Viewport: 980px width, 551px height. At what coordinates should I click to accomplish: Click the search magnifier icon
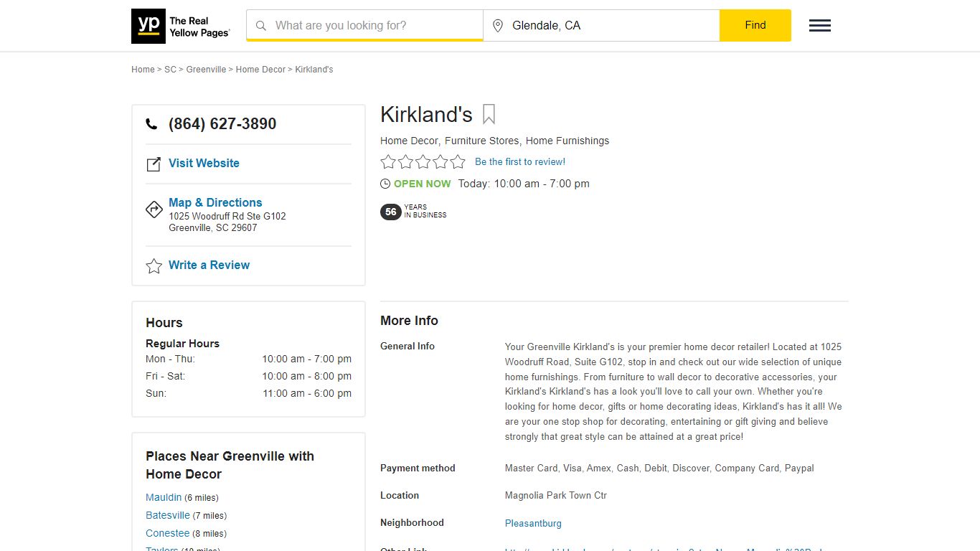[x=261, y=26]
